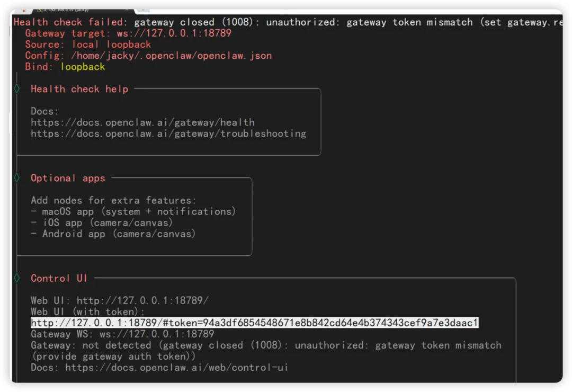Image resolution: width=572 pixels, height=392 pixels.
Task: Click the 'Docs:' label in Health check help
Action: (44, 111)
